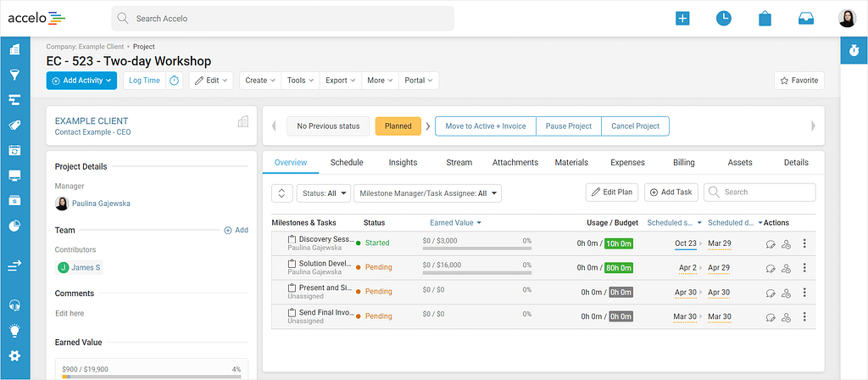Open Retainers calendar icon in left sidebar
Screen dimensions: 868x380
pos(15,150)
